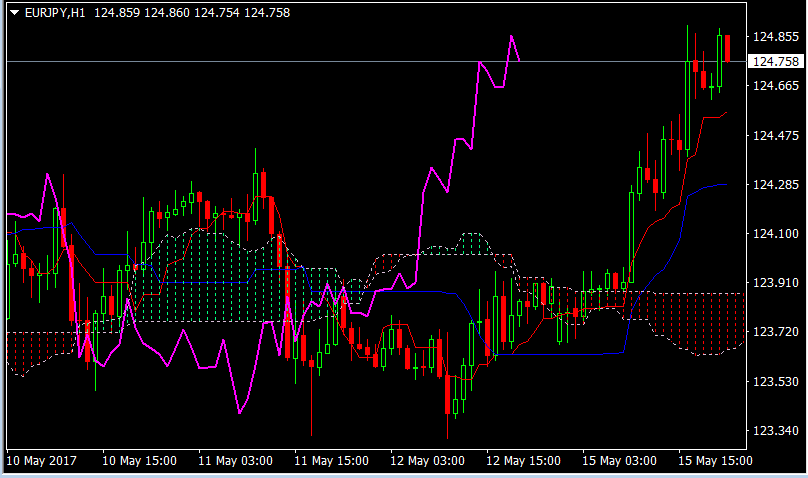Click the 10 May 2017 date label
Viewport: 808px width, 478px height.
click(x=43, y=461)
